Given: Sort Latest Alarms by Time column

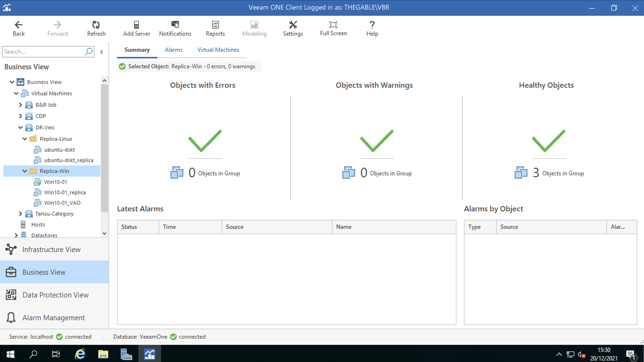Looking at the screenshot, I should coord(190,227).
